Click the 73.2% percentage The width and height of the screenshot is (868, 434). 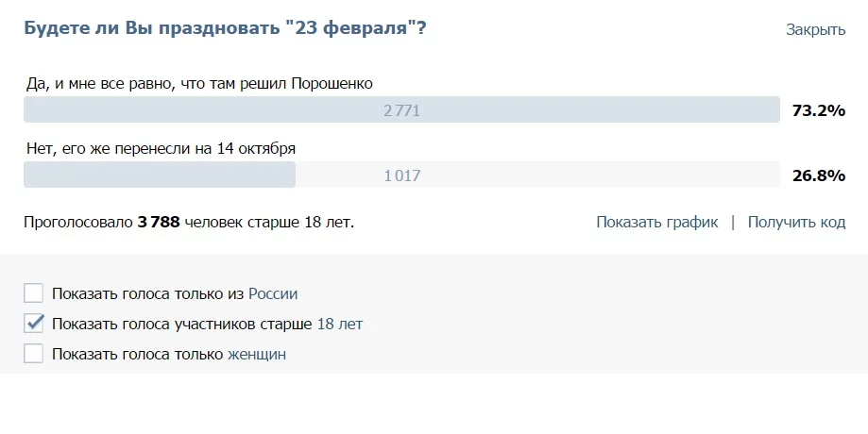pos(817,110)
